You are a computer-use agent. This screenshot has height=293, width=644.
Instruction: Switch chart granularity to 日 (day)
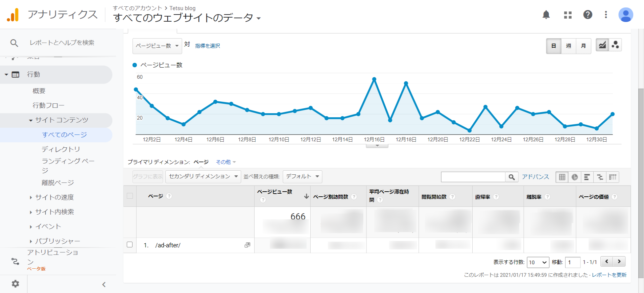(554, 46)
